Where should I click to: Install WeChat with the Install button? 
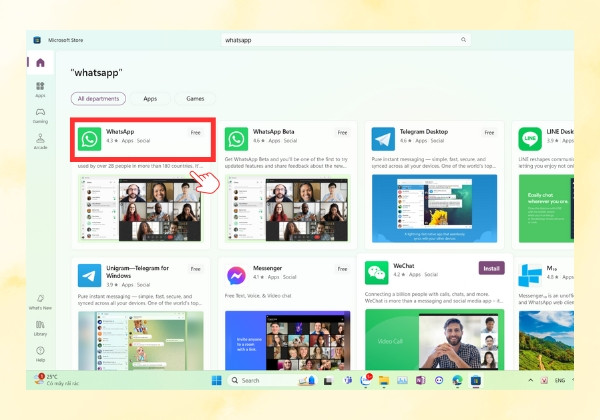point(492,268)
